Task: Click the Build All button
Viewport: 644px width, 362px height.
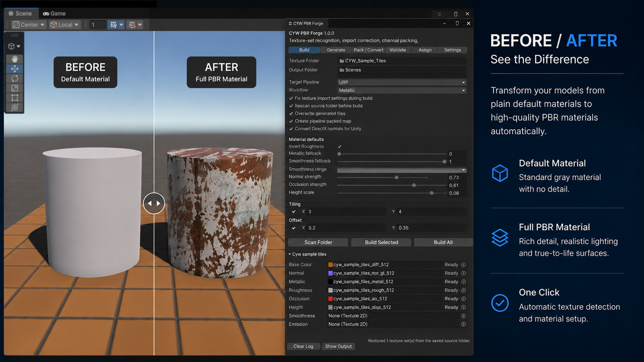Action: pos(443,242)
